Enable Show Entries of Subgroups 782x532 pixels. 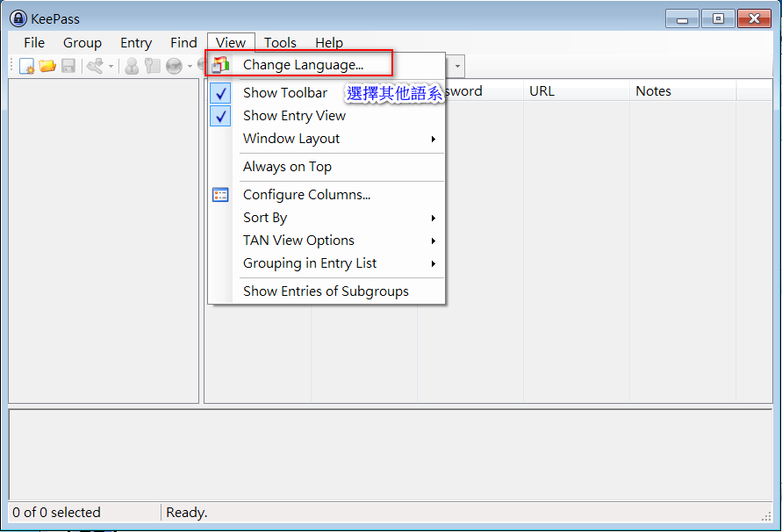326,291
